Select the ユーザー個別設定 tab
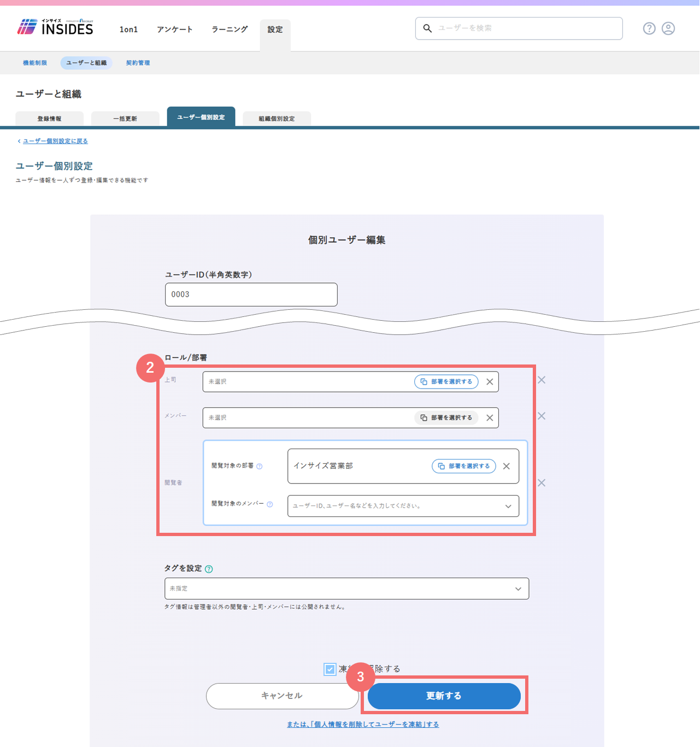This screenshot has width=700, height=747. [201, 117]
